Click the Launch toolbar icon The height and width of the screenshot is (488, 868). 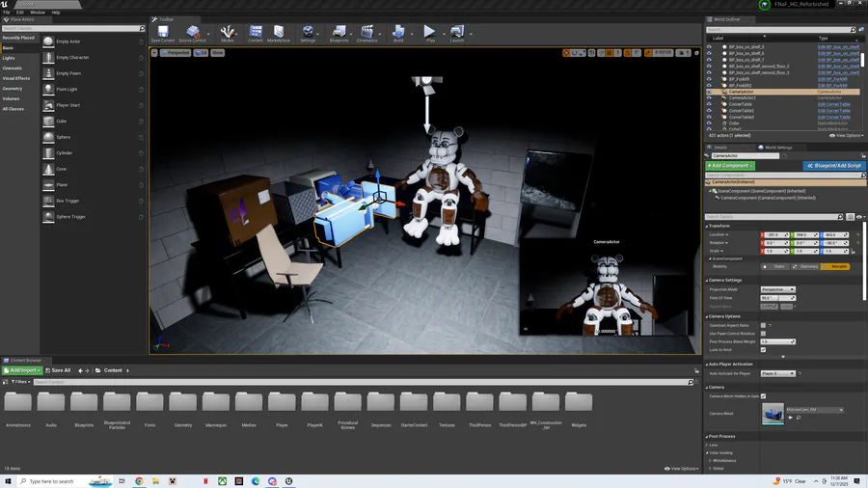457,33
